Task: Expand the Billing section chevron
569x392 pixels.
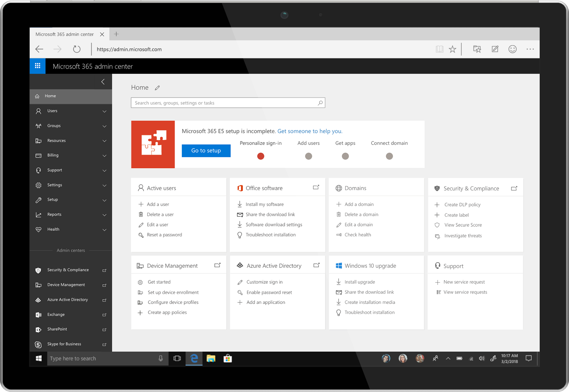Action: [104, 156]
